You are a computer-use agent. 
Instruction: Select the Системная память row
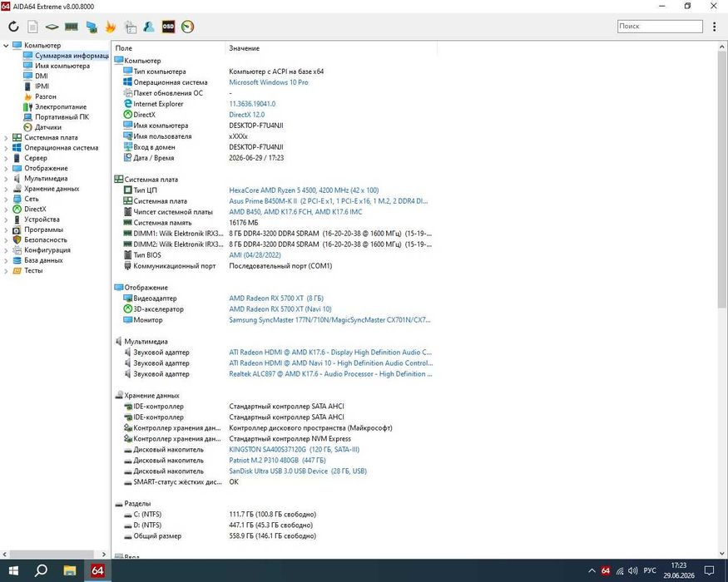274,223
